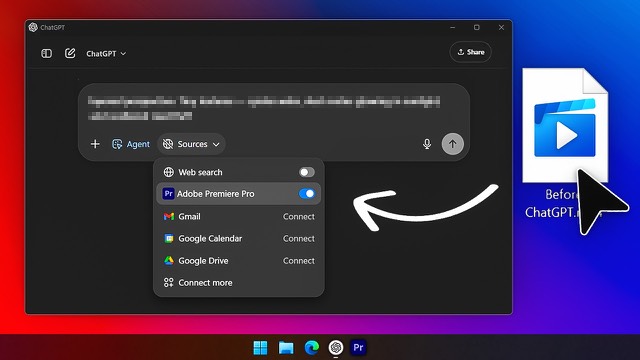
Task: Click the Share button
Action: pos(471,52)
